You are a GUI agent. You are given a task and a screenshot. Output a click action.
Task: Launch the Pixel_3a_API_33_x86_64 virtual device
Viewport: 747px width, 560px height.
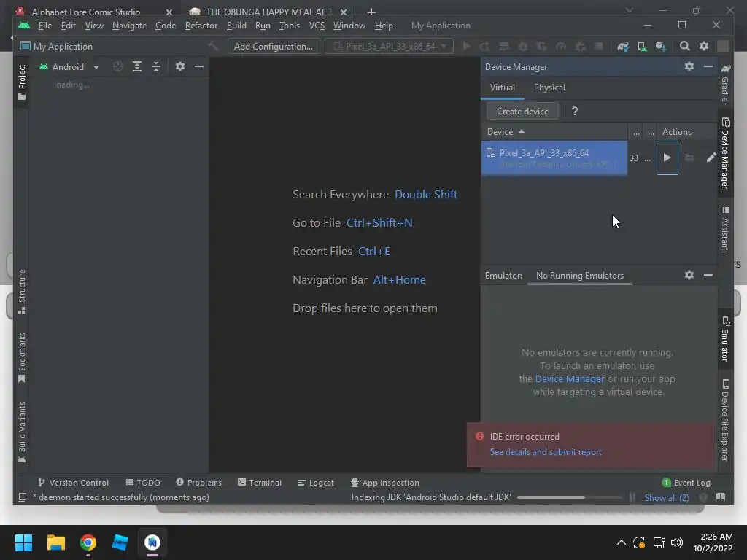[x=667, y=157]
